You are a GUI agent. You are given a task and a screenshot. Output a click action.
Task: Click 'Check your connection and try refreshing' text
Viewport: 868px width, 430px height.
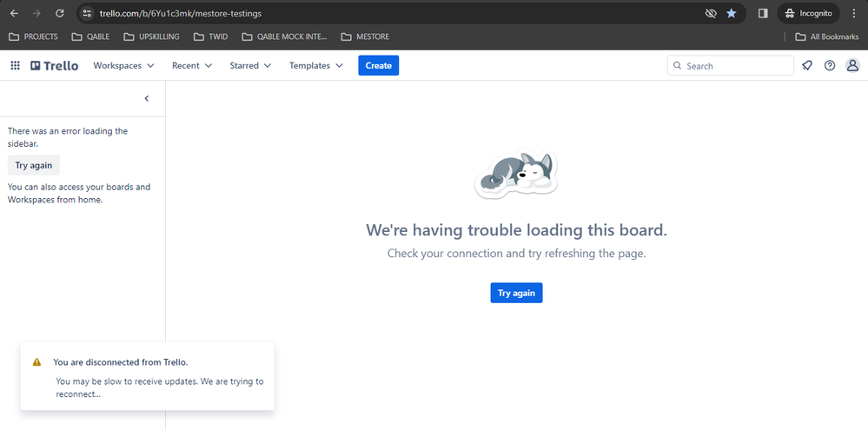coord(516,254)
